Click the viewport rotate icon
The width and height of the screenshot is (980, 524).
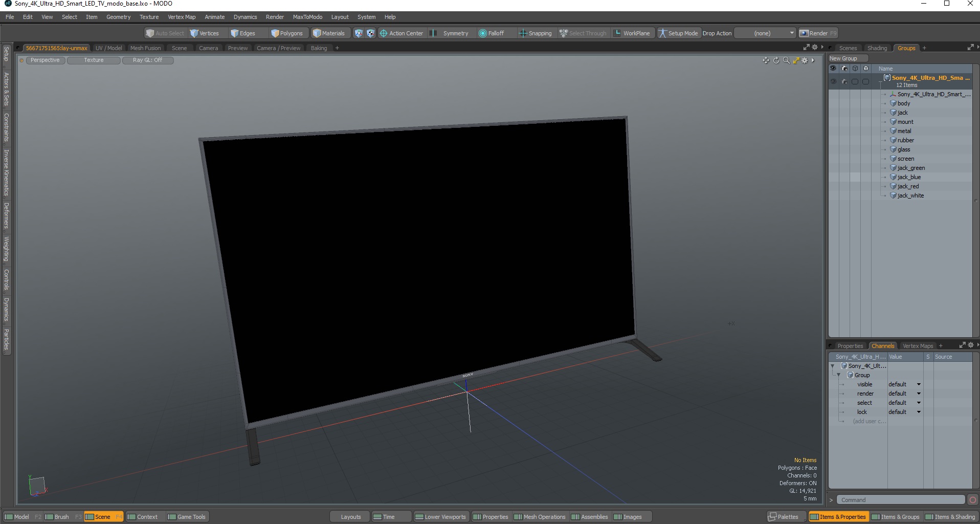pos(776,60)
